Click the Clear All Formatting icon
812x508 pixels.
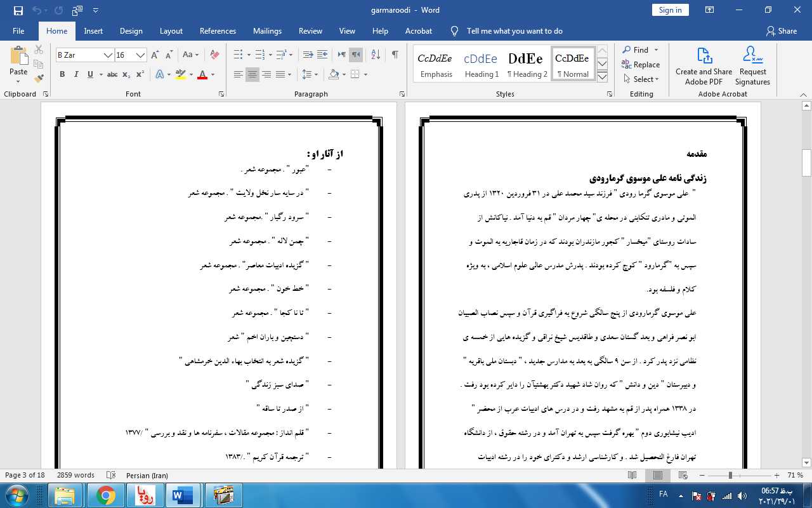pos(214,55)
